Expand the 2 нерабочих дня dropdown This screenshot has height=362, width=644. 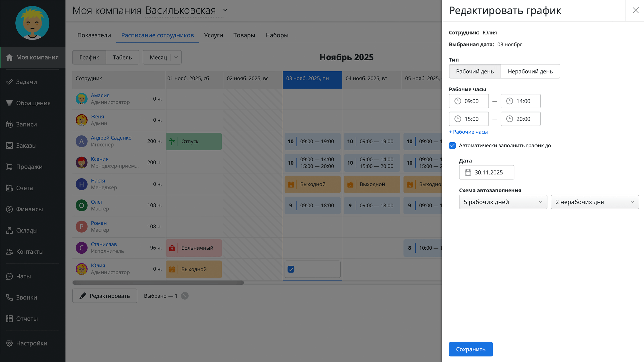[594, 202]
